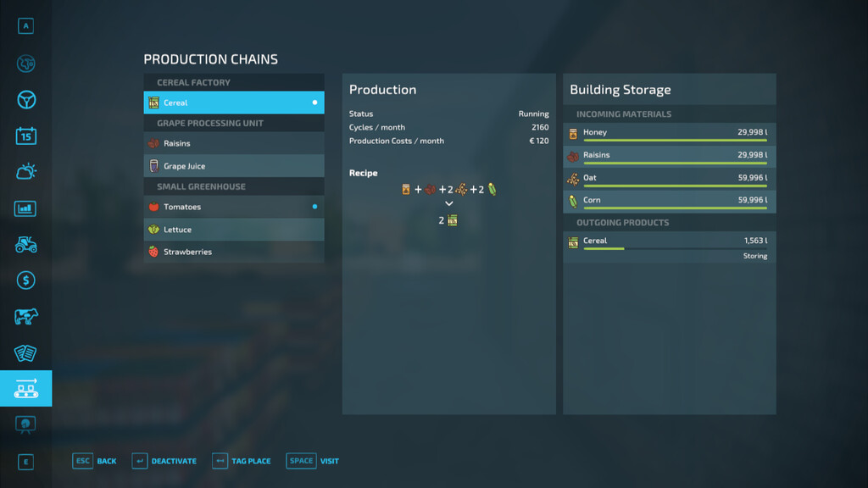Open the tractor vehicles overview page
The height and width of the screenshot is (488, 868).
click(x=25, y=244)
